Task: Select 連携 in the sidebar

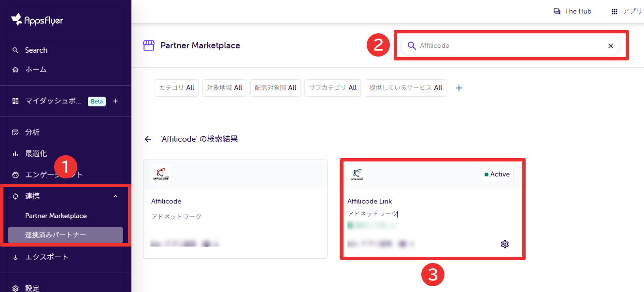Action: (32, 196)
